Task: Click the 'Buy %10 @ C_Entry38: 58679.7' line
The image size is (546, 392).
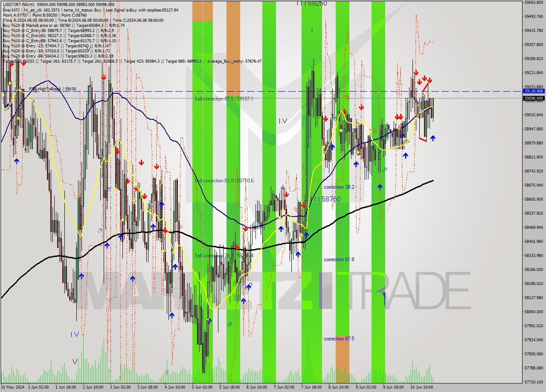Action: [x=32, y=30]
